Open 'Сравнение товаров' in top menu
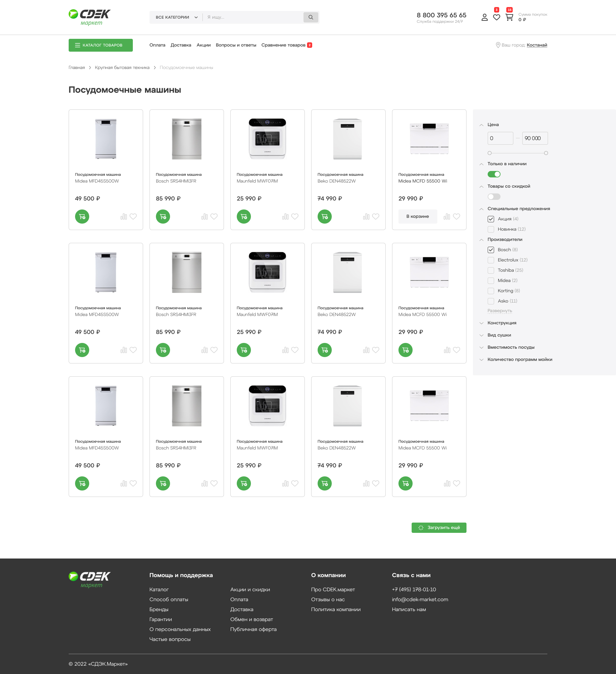Image resolution: width=616 pixels, height=674 pixels. 283,45
